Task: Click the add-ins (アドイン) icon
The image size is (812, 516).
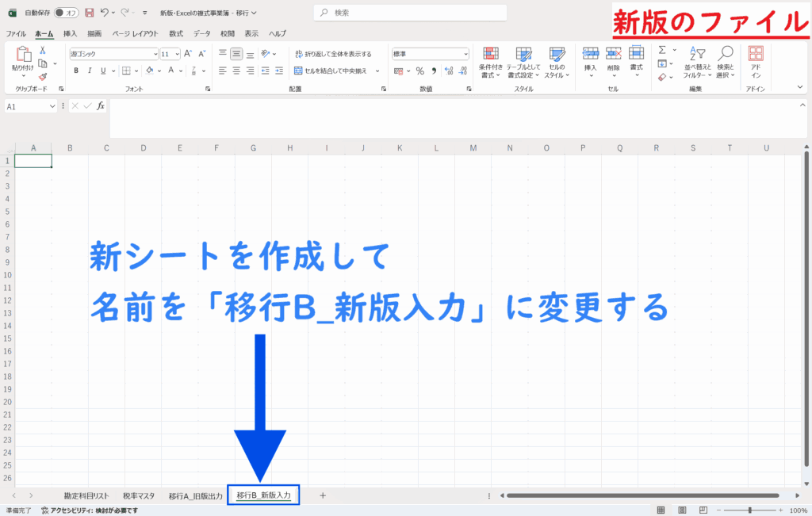Action: [756, 61]
